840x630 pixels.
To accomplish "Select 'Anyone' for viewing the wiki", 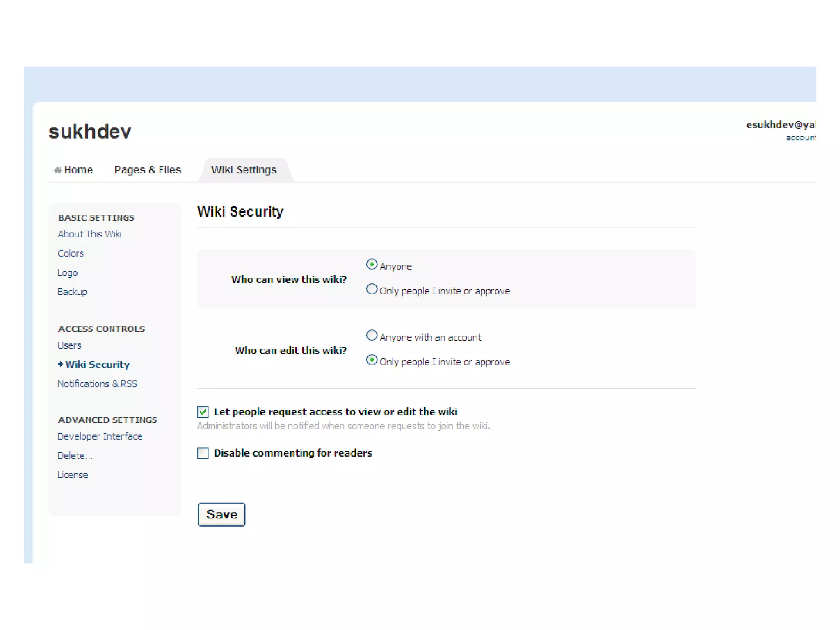I will pos(372,265).
